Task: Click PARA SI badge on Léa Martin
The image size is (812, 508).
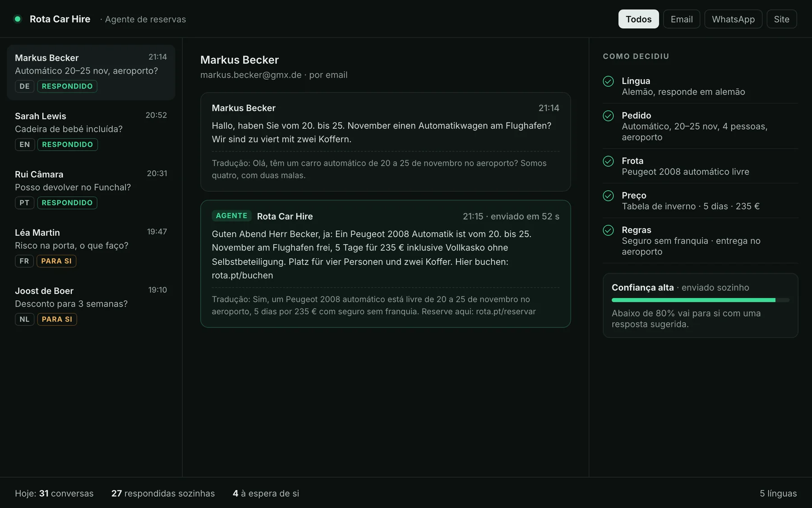Action: pos(56,261)
